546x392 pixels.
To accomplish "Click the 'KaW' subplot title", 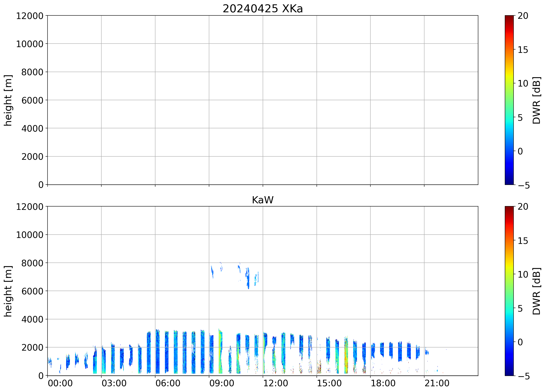I will click(262, 200).
